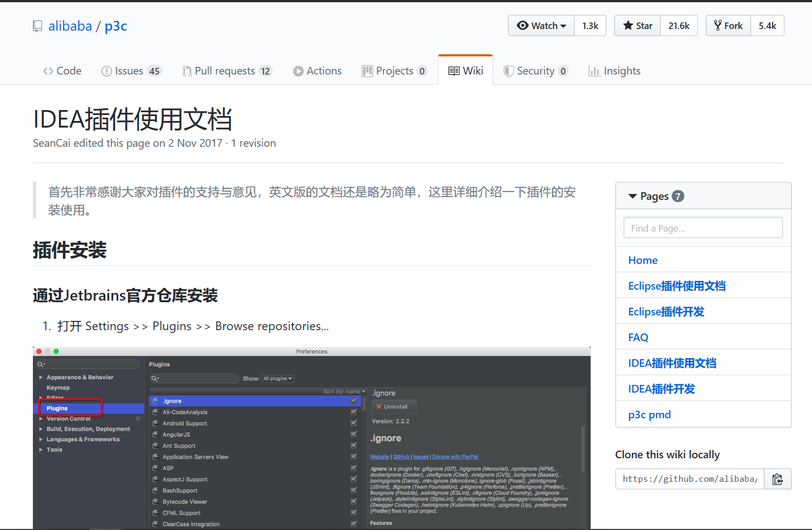Fork the p3c repository
The height and width of the screenshot is (530, 812).
tap(728, 26)
